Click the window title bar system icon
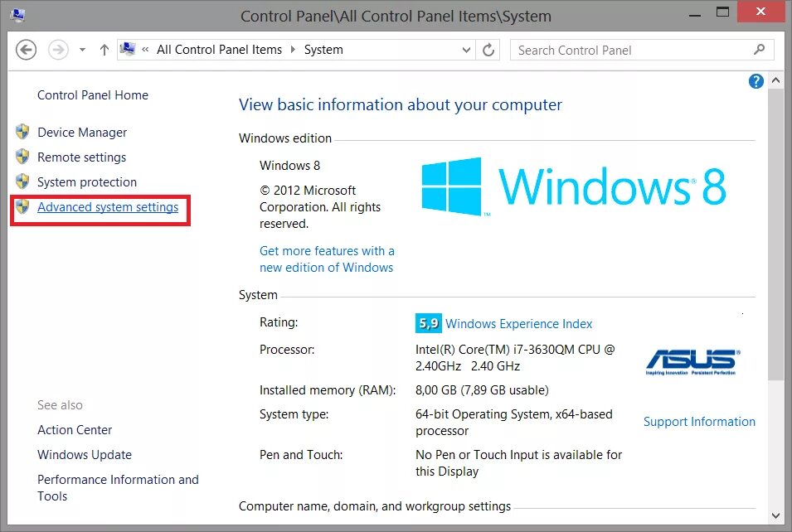The image size is (792, 532). pos(17,15)
